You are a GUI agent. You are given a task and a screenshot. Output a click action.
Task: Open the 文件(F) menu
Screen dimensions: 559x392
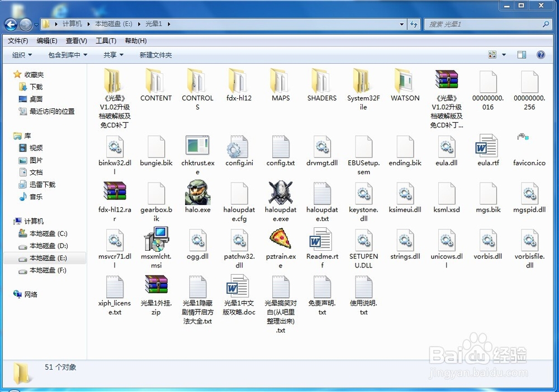18,41
